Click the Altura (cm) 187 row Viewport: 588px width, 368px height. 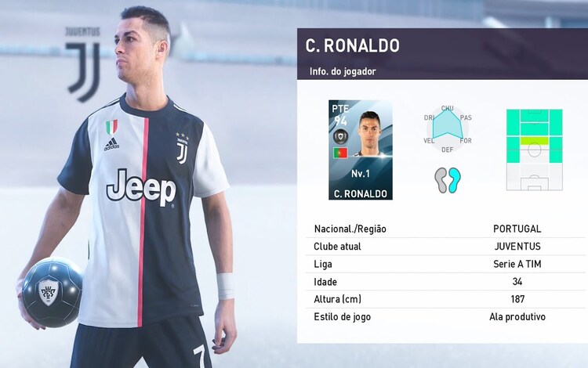pyautogui.click(x=445, y=299)
